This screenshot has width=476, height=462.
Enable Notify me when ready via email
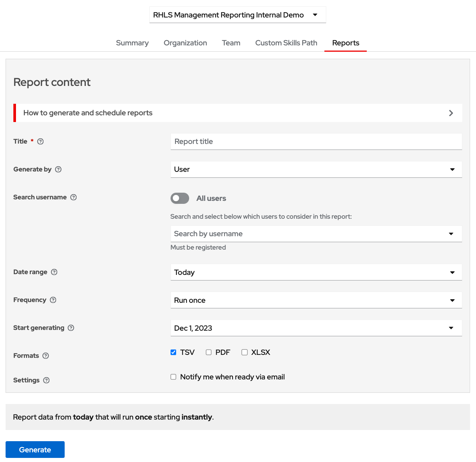(173, 377)
